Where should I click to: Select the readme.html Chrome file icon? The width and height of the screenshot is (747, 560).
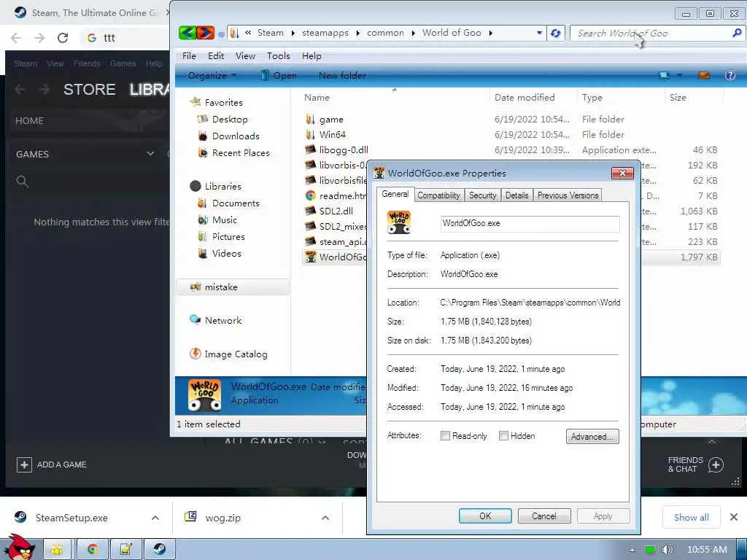[310, 195]
